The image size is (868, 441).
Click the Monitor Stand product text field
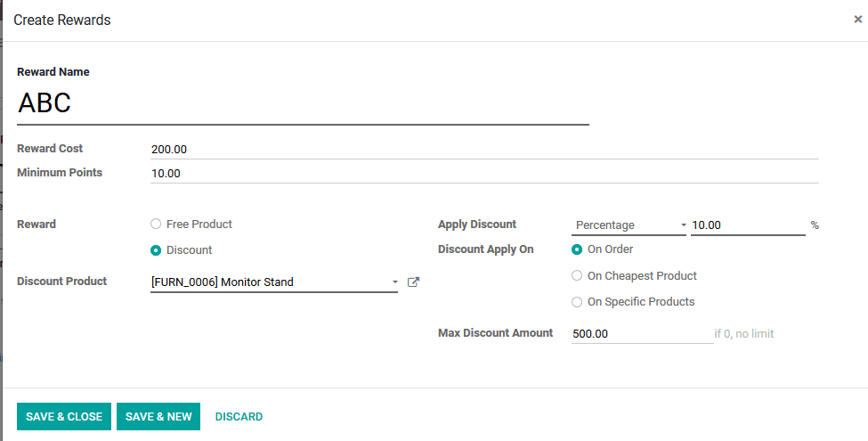267,282
